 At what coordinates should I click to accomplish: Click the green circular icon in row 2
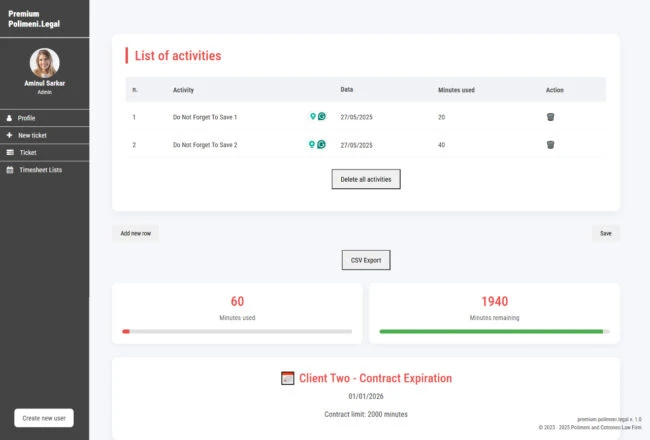321,144
